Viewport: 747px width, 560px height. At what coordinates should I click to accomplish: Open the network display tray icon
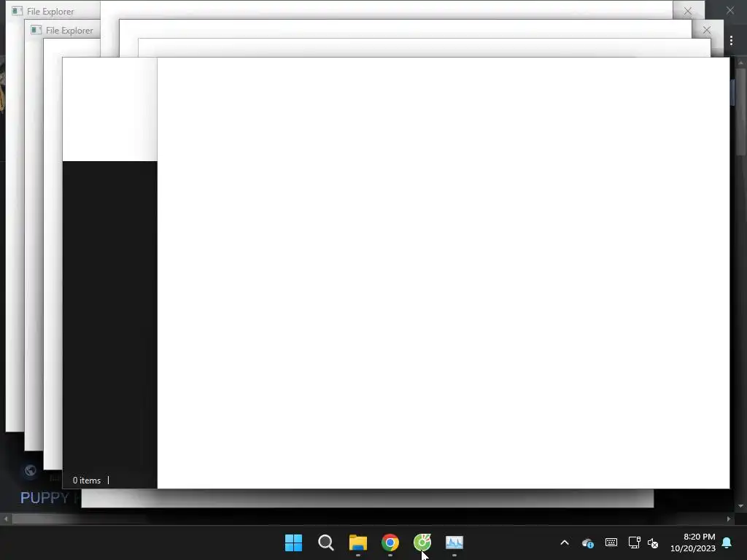[634, 542]
